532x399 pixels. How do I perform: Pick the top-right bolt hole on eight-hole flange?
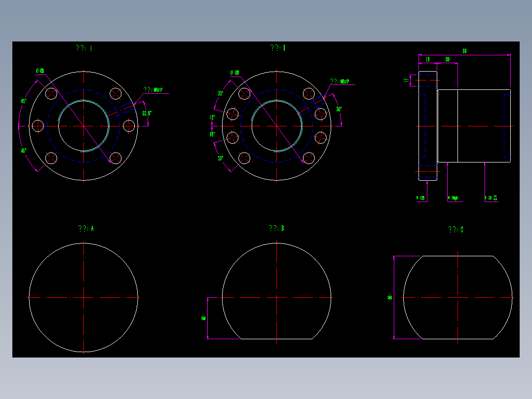[308, 93]
